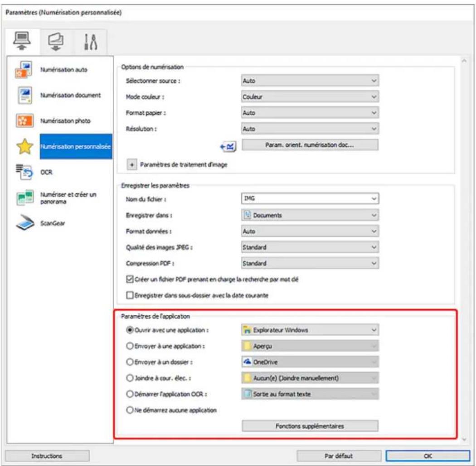
Task: Click the scrollbar up arrow
Action: point(464,61)
